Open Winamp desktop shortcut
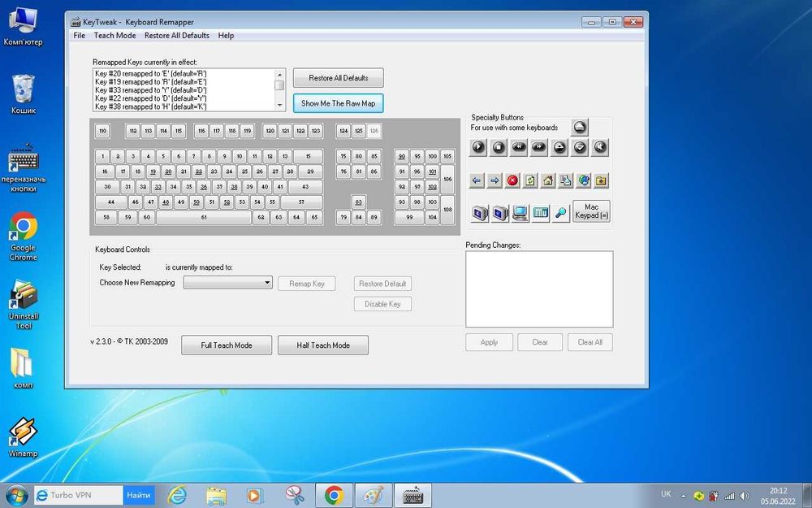The image size is (812, 508). coord(24,437)
